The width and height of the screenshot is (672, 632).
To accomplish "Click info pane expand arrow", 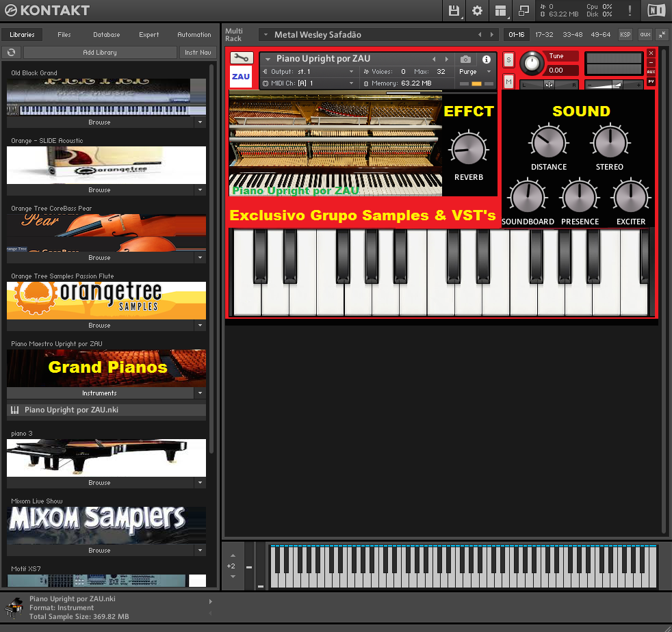I will [x=211, y=602].
